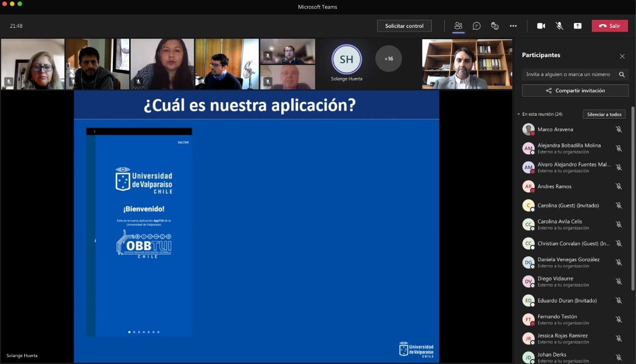Leave the meeting with the Salir button
This screenshot has height=364, width=636.
click(610, 26)
